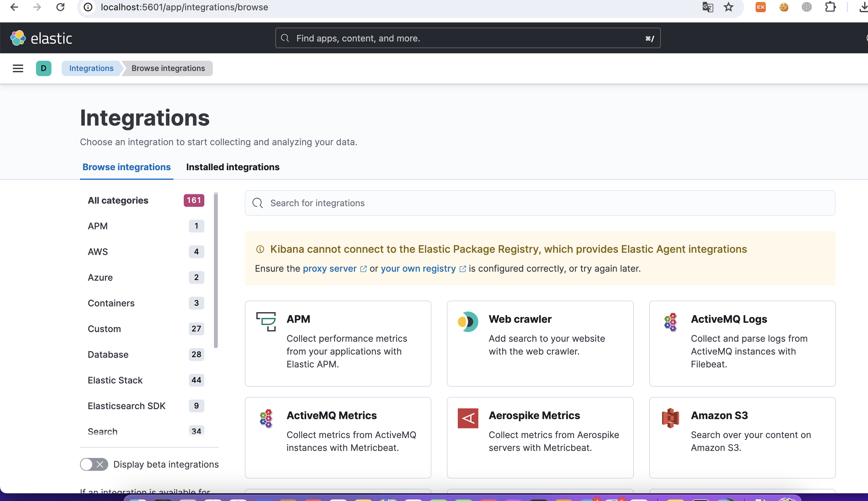868x501 pixels.
Task: Open the D space selector avatar
Action: 44,68
